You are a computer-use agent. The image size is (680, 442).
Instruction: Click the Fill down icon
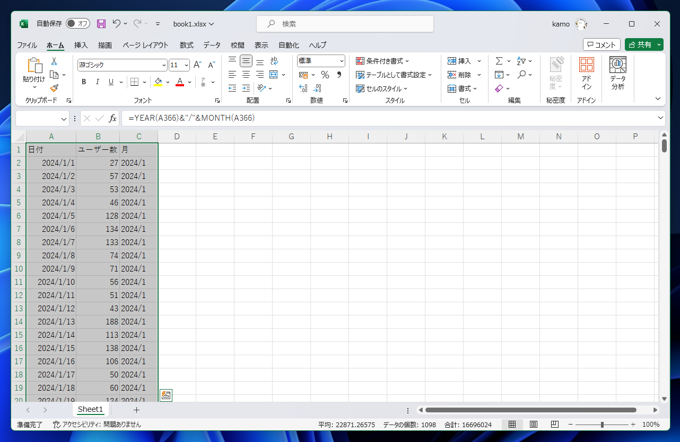(x=499, y=75)
